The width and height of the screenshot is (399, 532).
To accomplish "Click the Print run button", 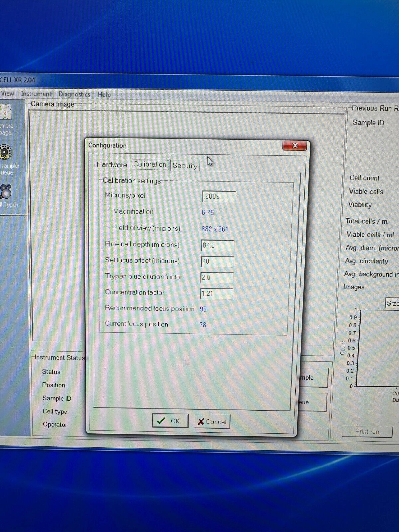I will pos(367,431).
